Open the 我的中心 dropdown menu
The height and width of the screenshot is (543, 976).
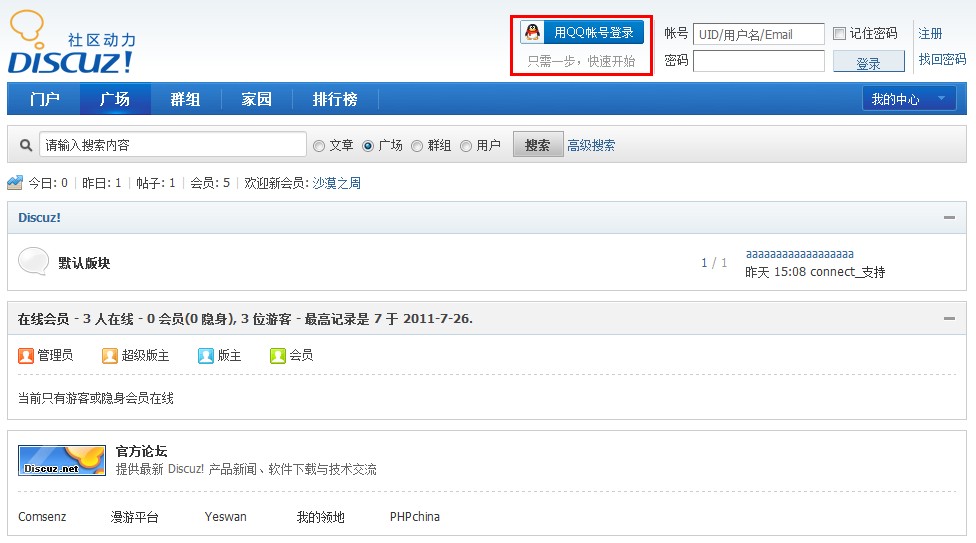(x=909, y=99)
